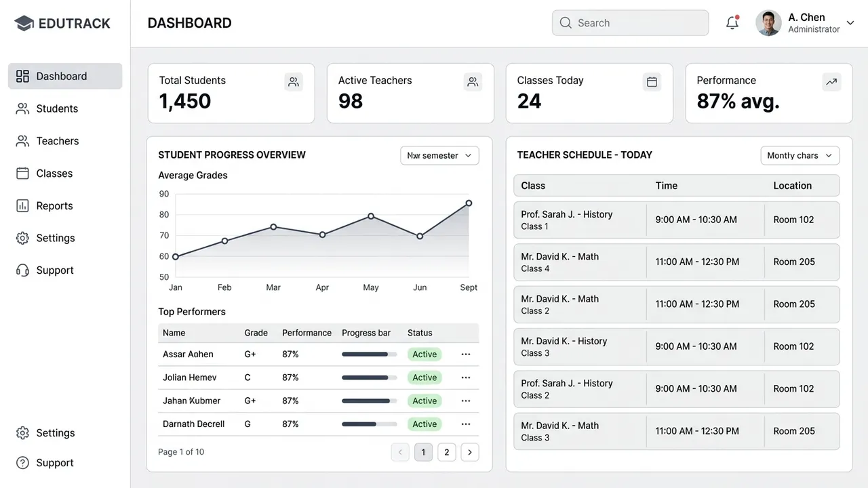868x488 pixels.
Task: Open the notification bell in the header
Action: (x=732, y=22)
